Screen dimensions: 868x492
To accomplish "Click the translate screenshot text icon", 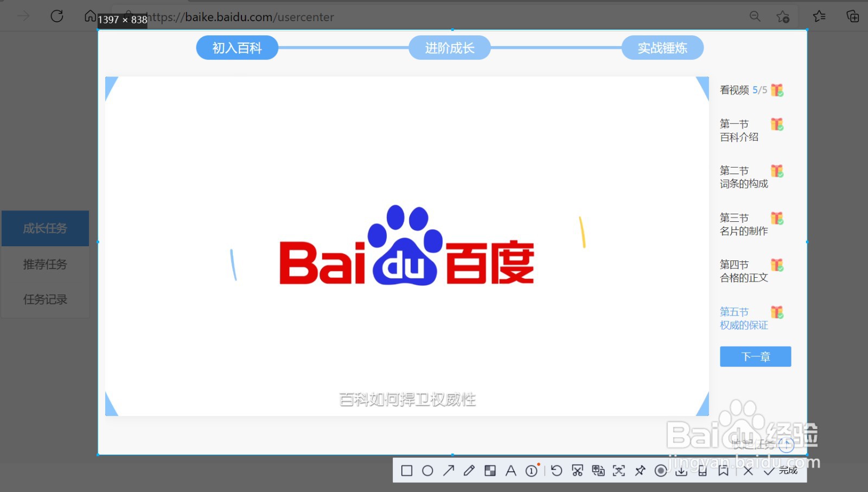I will click(598, 470).
